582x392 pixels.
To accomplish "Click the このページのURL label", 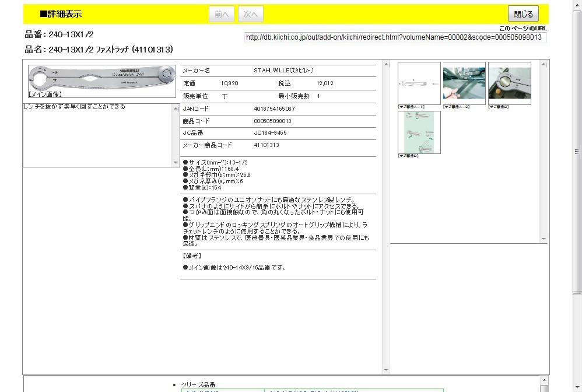I will click(x=523, y=28).
